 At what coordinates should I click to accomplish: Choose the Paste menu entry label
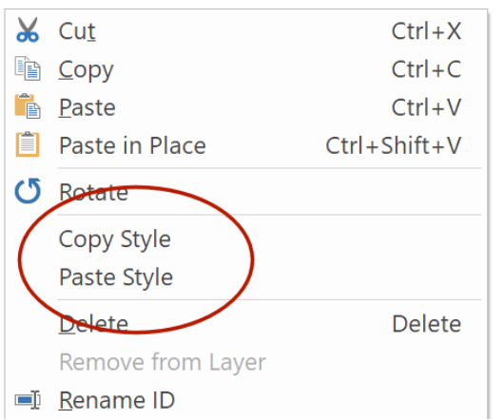(87, 107)
